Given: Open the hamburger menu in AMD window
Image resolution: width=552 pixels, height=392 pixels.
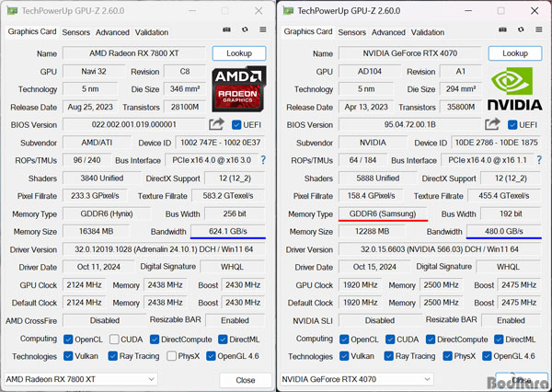Looking at the screenshot, I should tap(262, 31).
